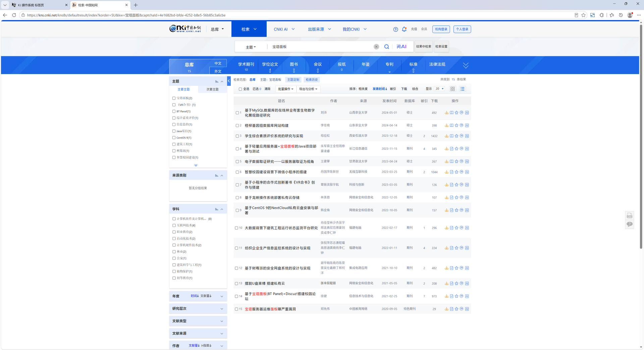Sort results by 下载
644x350 pixels.
coord(404,89)
